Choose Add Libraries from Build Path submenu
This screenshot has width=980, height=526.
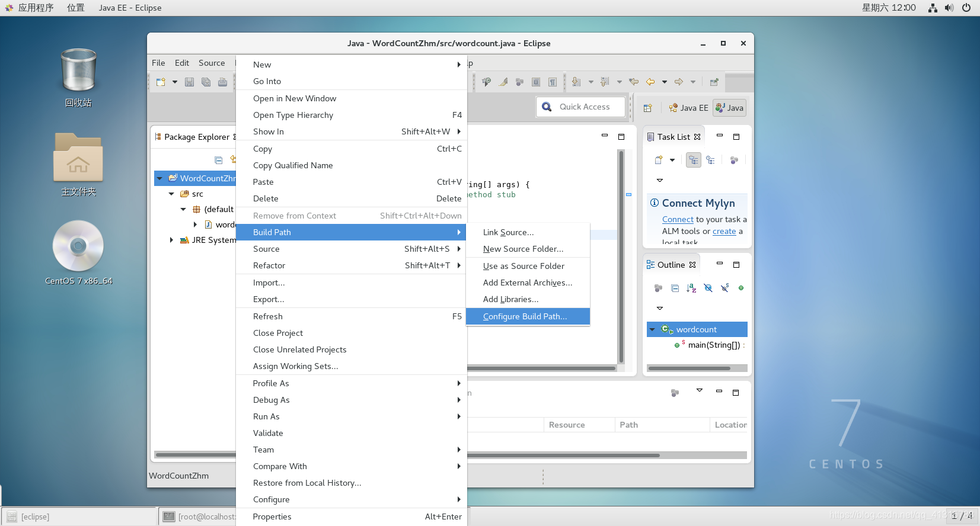pyautogui.click(x=528, y=299)
